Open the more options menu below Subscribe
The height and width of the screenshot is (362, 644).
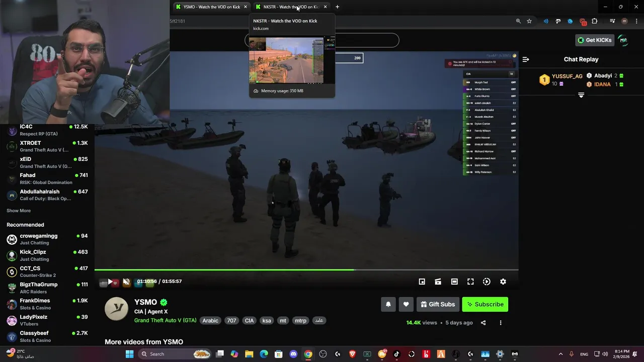point(501,323)
